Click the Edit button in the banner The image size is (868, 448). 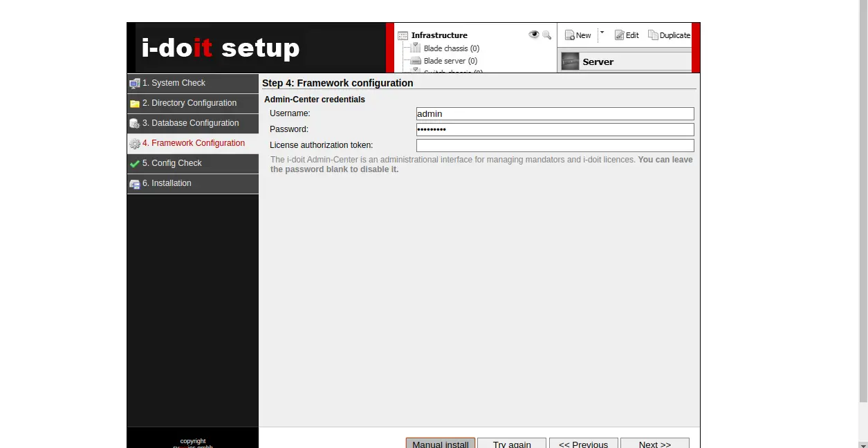627,35
